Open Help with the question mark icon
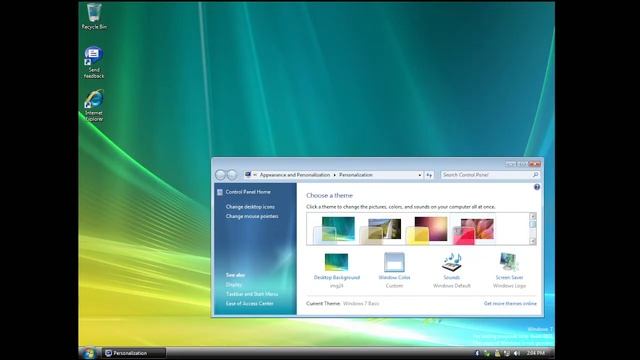 [x=537, y=187]
